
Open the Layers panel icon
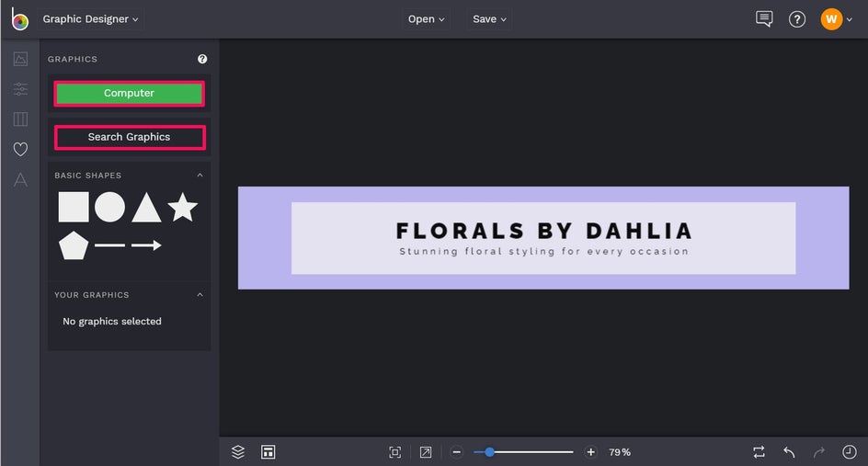(238, 452)
